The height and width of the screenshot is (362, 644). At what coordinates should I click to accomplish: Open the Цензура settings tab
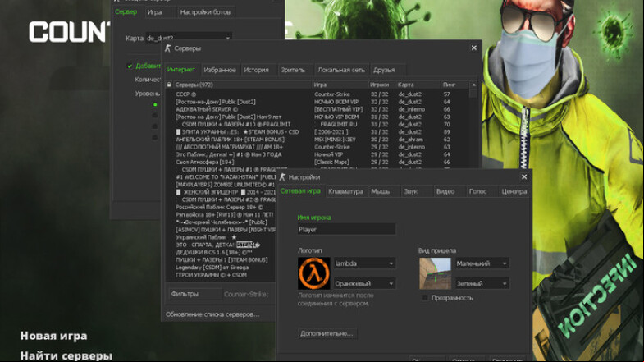514,191
